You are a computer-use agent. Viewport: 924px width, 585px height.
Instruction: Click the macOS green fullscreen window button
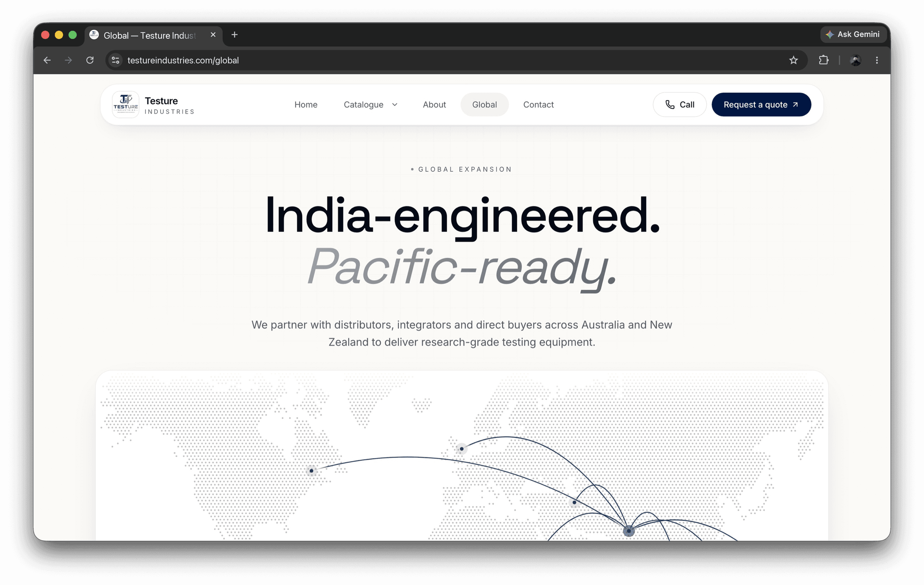[72, 35]
